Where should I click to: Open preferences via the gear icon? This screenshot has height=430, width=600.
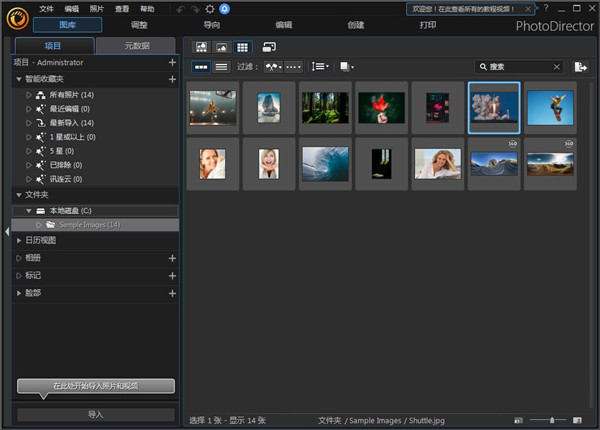pos(210,8)
